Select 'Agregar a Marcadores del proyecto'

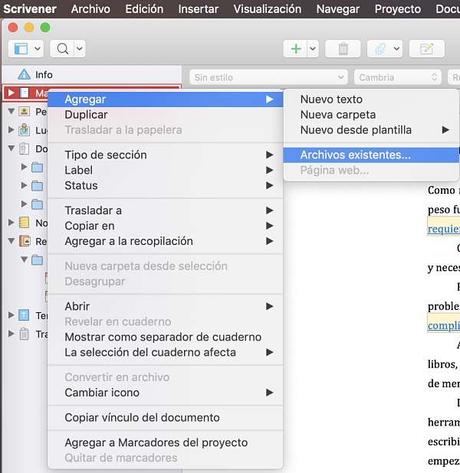click(166, 443)
